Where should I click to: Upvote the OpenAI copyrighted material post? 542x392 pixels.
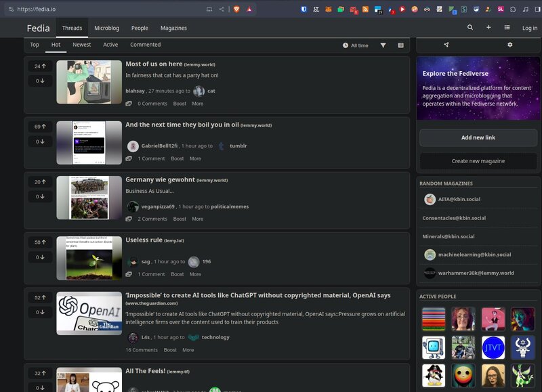40,297
